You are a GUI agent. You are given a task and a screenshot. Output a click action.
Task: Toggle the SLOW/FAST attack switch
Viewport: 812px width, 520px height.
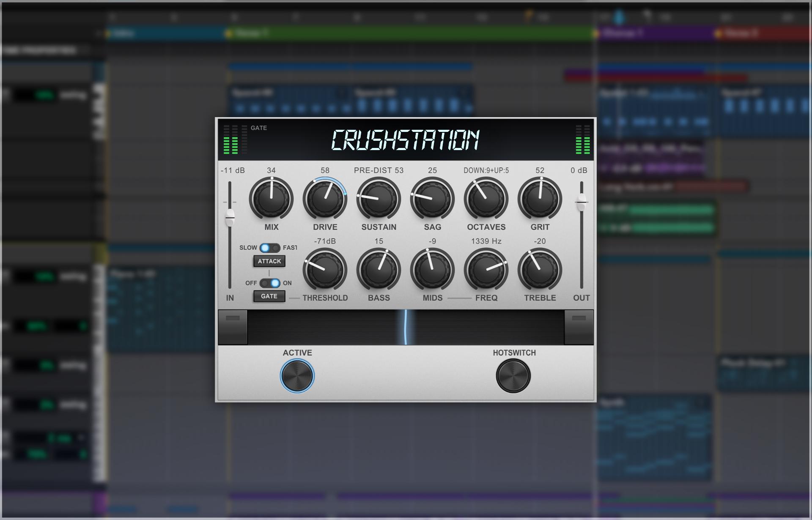click(270, 248)
